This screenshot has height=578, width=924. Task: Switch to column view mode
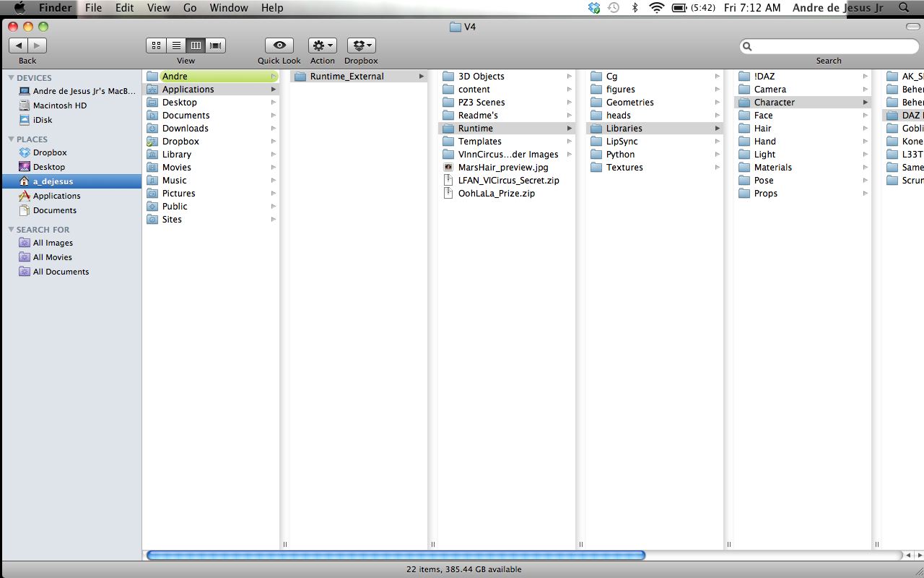(196, 46)
